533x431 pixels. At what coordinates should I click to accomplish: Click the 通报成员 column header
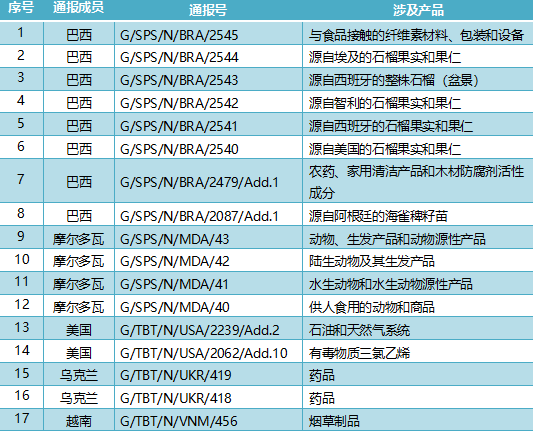79,7
